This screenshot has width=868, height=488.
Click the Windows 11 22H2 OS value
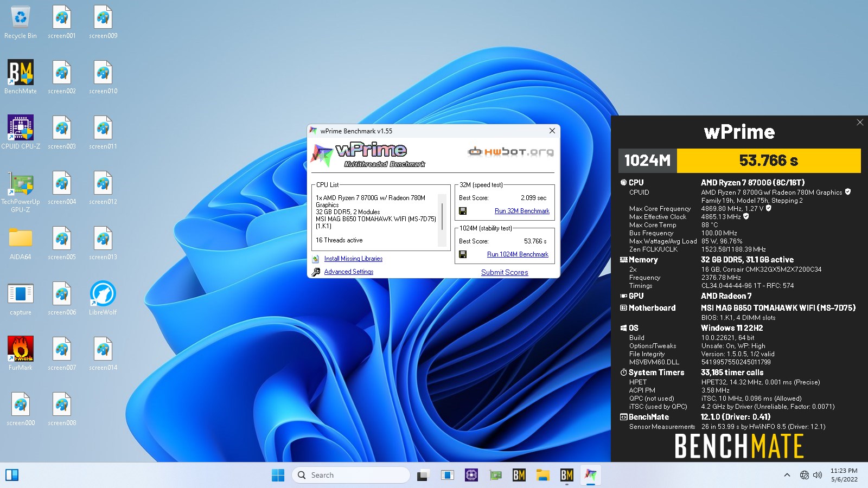pos(732,328)
